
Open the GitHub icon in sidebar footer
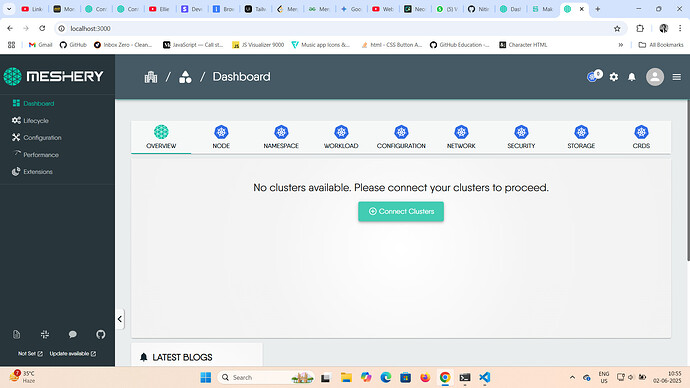click(101, 334)
